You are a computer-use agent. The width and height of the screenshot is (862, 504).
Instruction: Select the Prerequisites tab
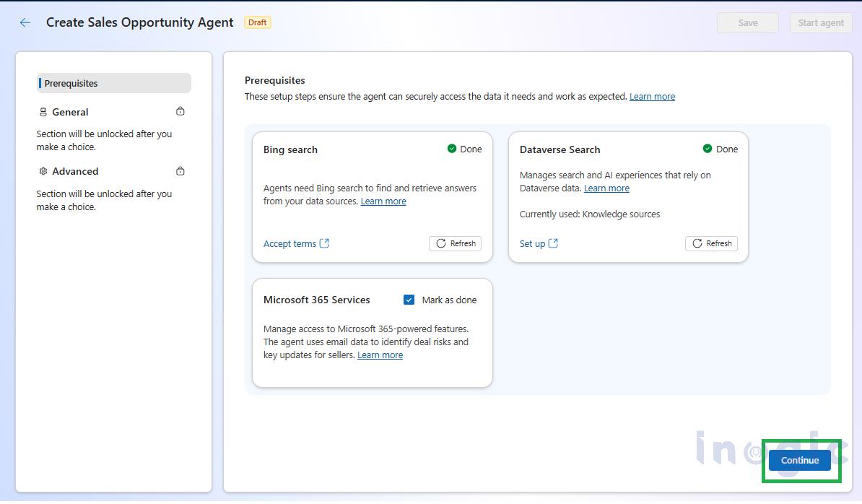(x=114, y=84)
